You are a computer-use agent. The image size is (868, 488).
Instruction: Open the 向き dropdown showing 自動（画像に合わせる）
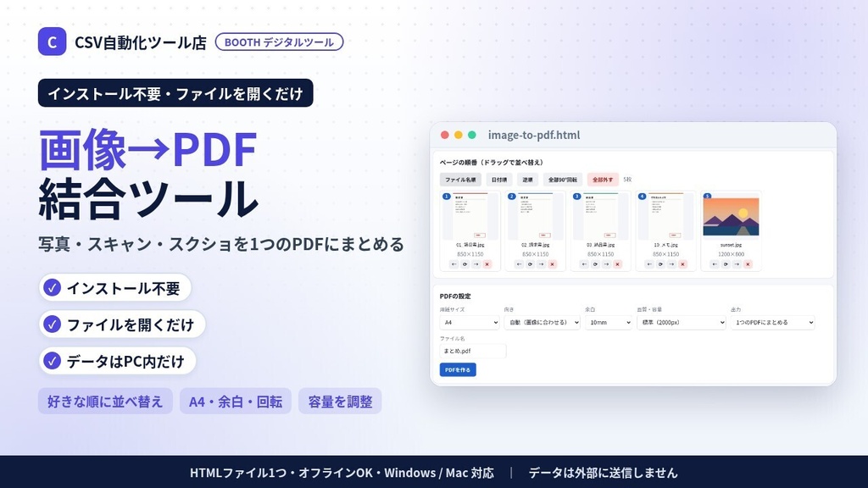tap(542, 322)
